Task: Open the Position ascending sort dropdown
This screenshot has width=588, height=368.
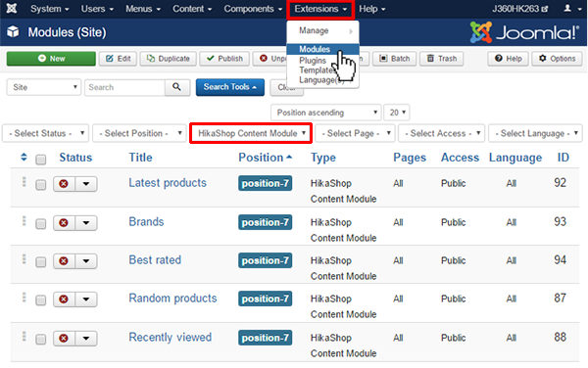Action: [x=326, y=113]
